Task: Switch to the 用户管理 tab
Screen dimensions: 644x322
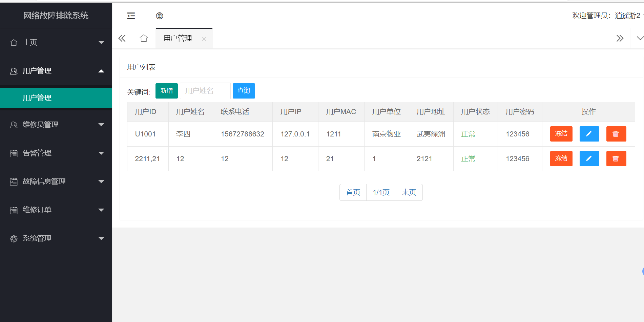Action: 178,38
